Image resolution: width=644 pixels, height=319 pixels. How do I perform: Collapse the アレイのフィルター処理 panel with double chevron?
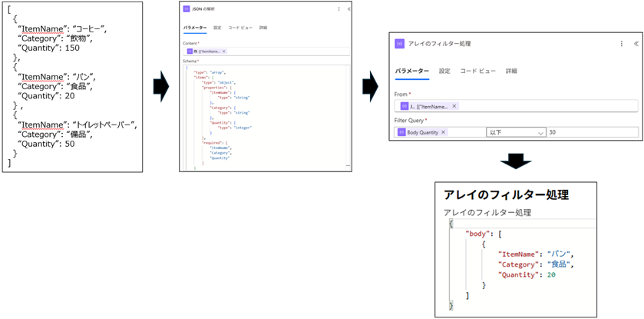coord(636,44)
